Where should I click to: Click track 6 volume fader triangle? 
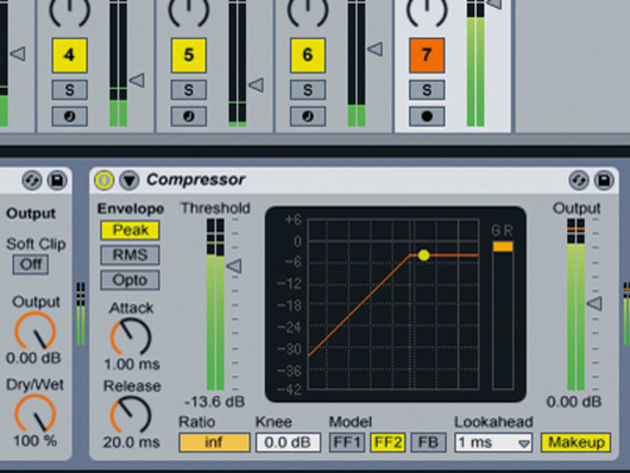(x=375, y=49)
